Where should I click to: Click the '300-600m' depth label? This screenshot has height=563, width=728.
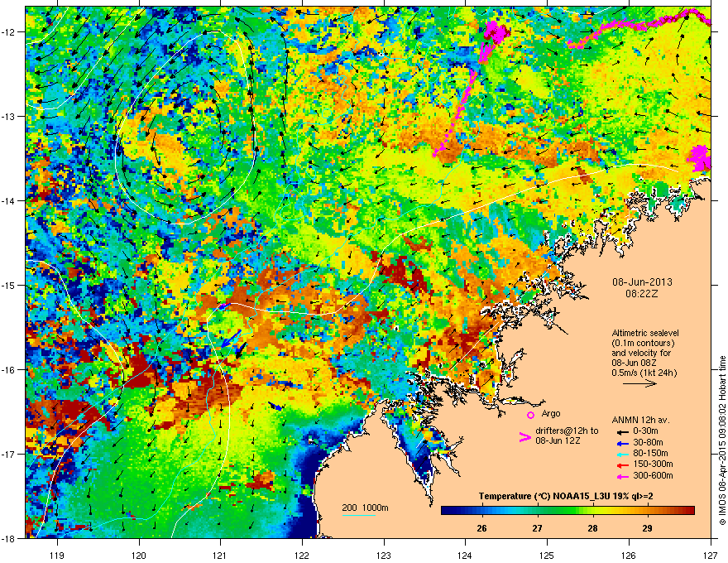tap(654, 475)
